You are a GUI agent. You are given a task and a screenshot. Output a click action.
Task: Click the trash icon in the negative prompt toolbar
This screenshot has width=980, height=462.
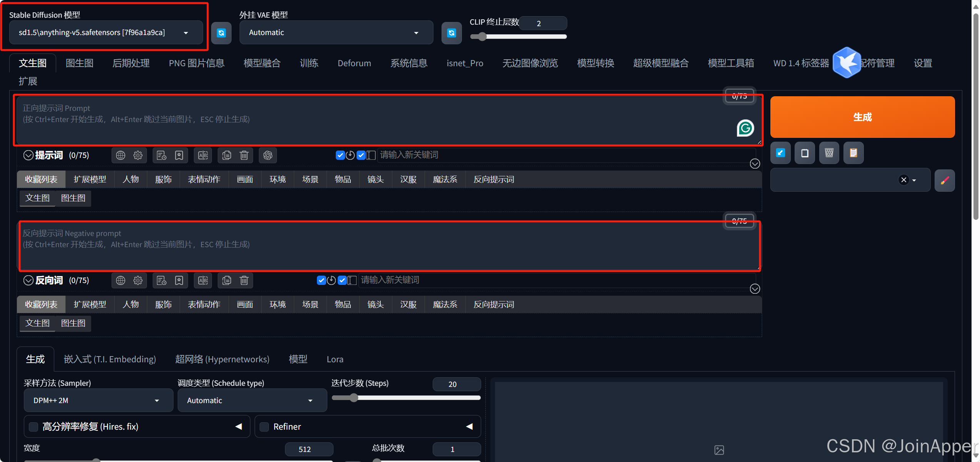point(244,280)
